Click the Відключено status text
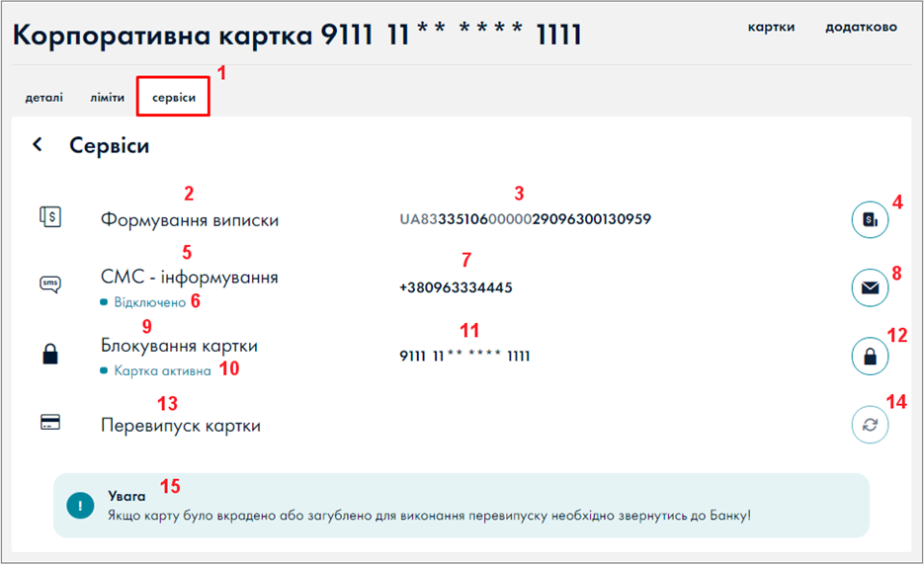This screenshot has height=565, width=924. pyautogui.click(x=149, y=302)
